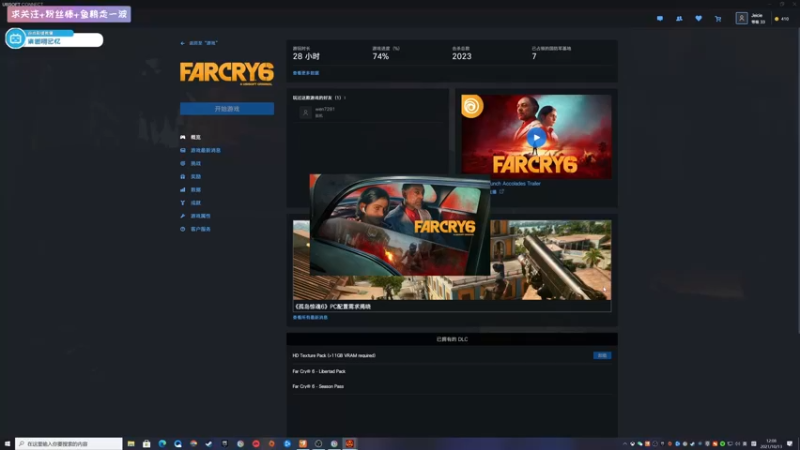
Task: Open the friends list icon in header
Action: (679, 18)
